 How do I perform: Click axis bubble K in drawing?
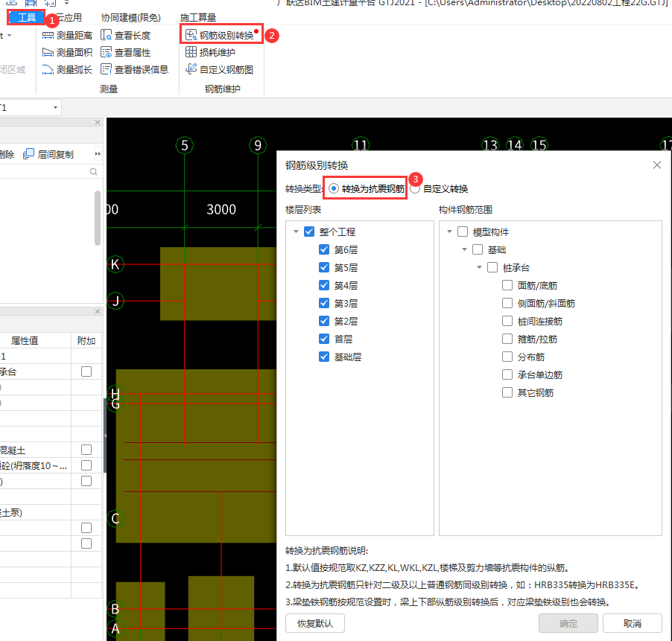tap(115, 264)
